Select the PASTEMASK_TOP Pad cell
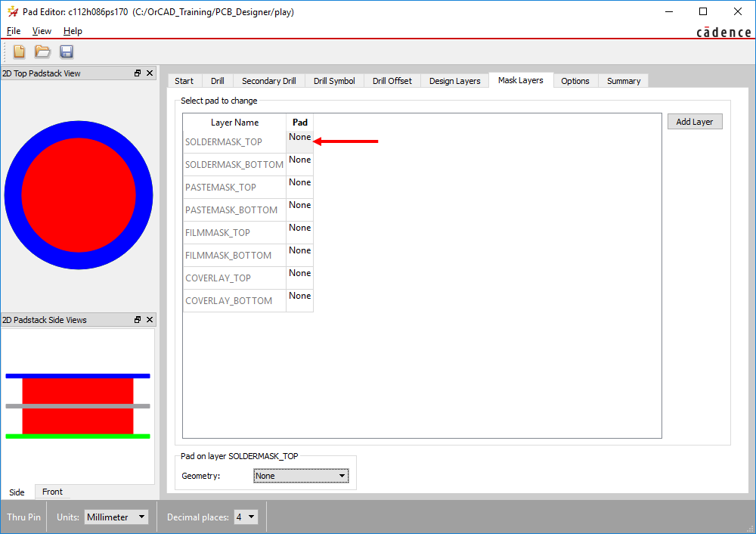This screenshot has width=756, height=534. pos(300,187)
